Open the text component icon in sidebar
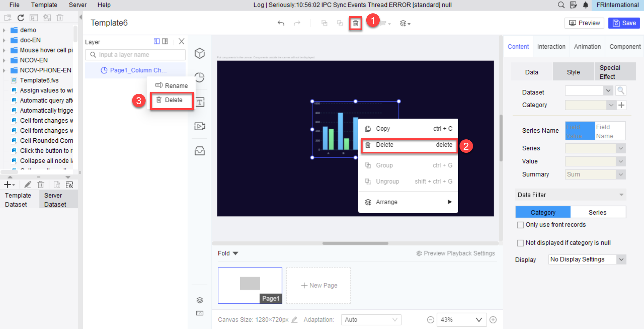This screenshot has height=329, width=644. [x=200, y=102]
